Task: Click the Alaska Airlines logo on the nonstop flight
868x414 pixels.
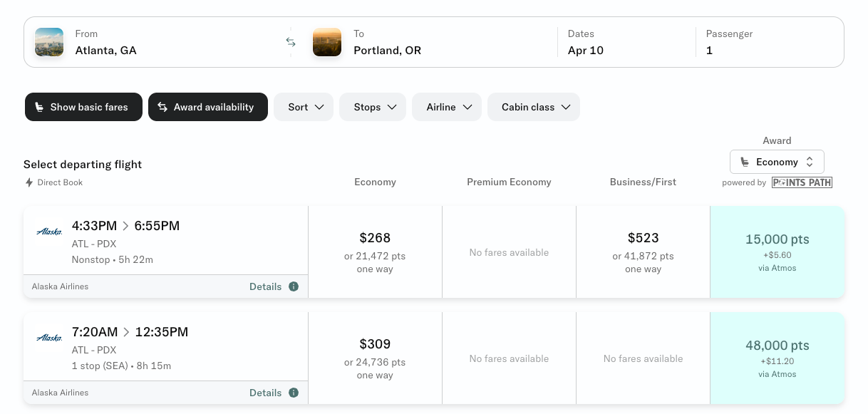Action: [x=48, y=231]
